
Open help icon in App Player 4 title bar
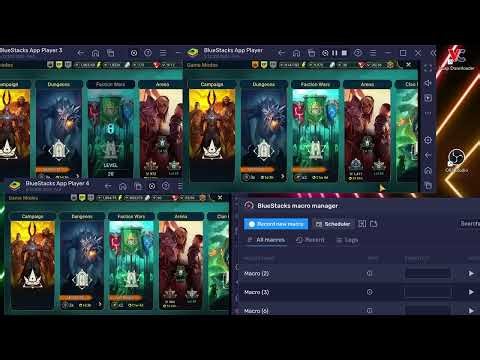point(166,186)
